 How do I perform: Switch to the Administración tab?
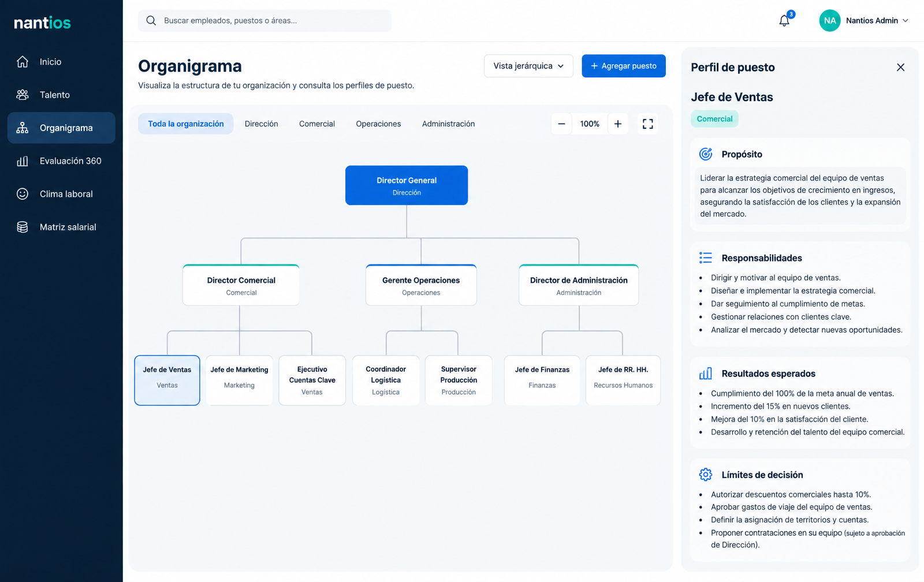pyautogui.click(x=448, y=124)
